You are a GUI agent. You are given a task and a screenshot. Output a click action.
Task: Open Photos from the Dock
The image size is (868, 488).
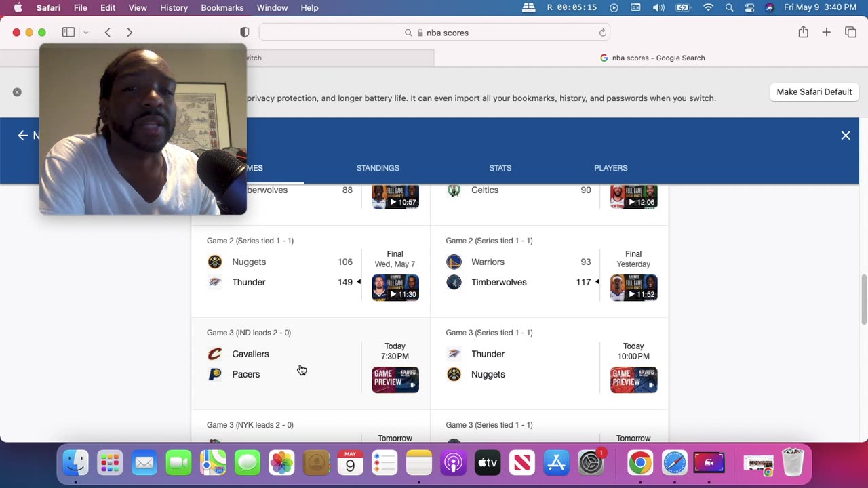(281, 463)
